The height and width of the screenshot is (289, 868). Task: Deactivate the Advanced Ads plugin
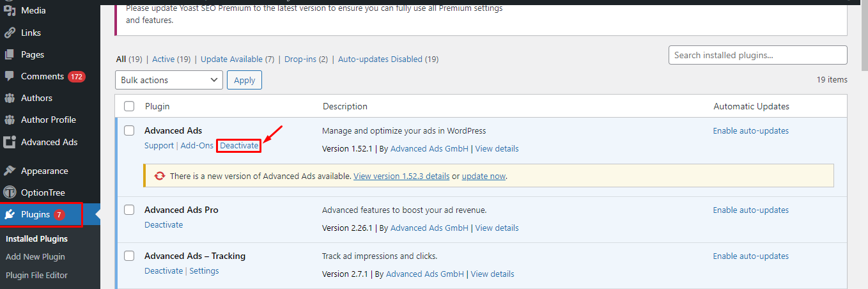coord(239,146)
